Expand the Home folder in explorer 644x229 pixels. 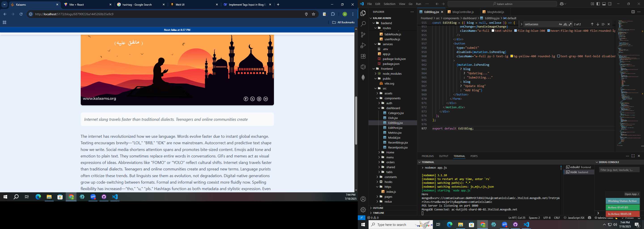pos(379,152)
